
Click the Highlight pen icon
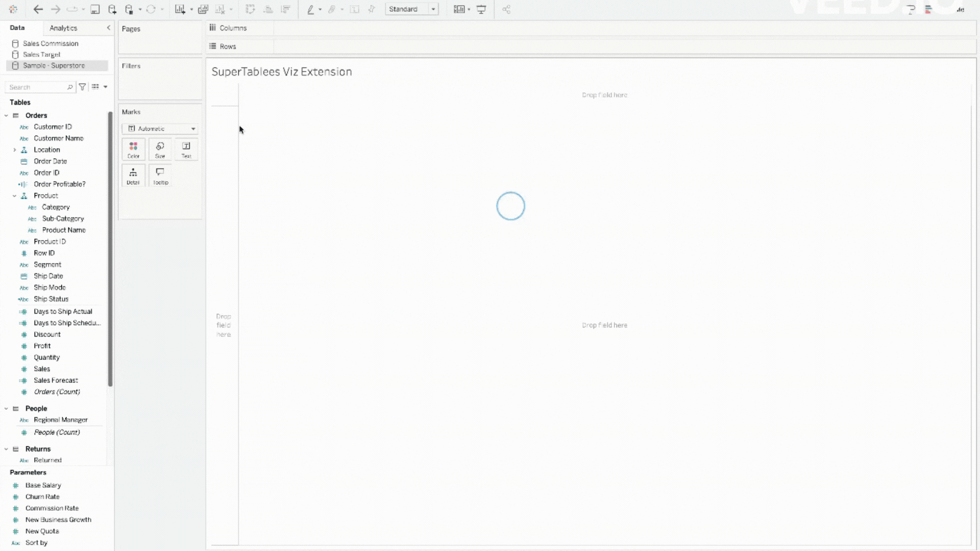click(x=310, y=9)
